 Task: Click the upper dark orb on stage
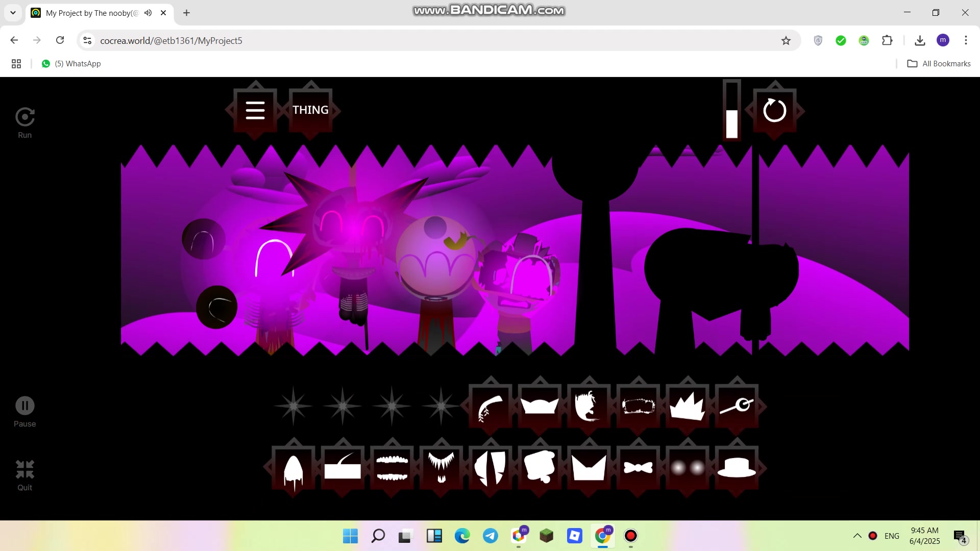coord(204,239)
